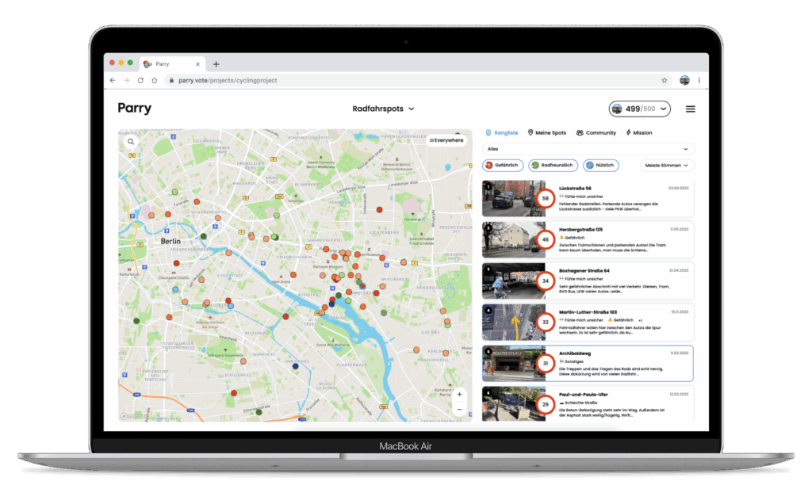Open the Meiste Stimmen sort dropdown
The image size is (812, 504).
[x=667, y=165]
